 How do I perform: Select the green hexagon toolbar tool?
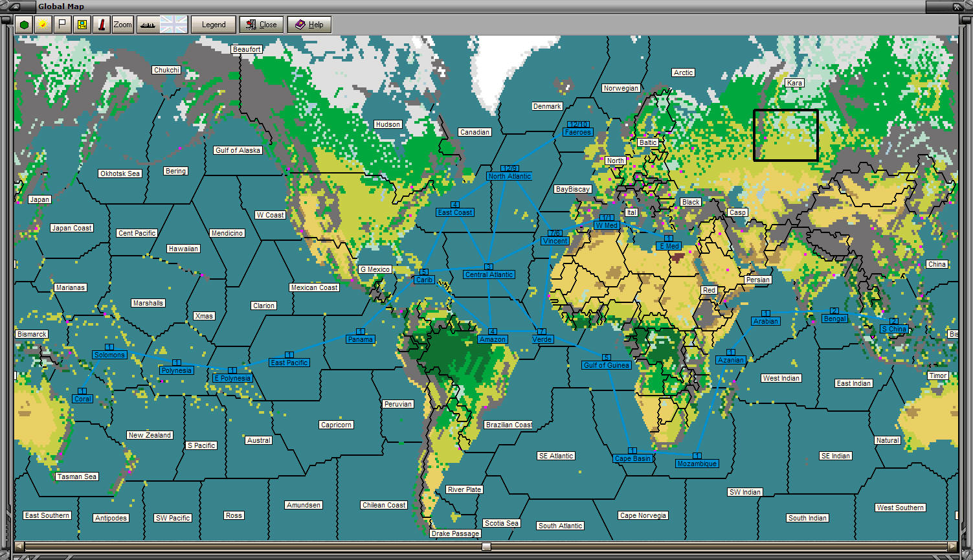pyautogui.click(x=23, y=24)
